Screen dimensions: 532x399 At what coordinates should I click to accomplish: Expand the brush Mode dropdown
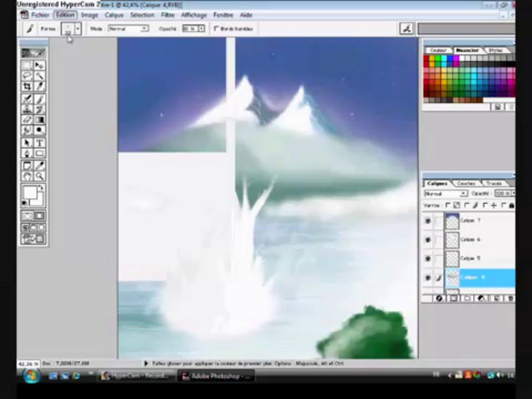point(144,29)
